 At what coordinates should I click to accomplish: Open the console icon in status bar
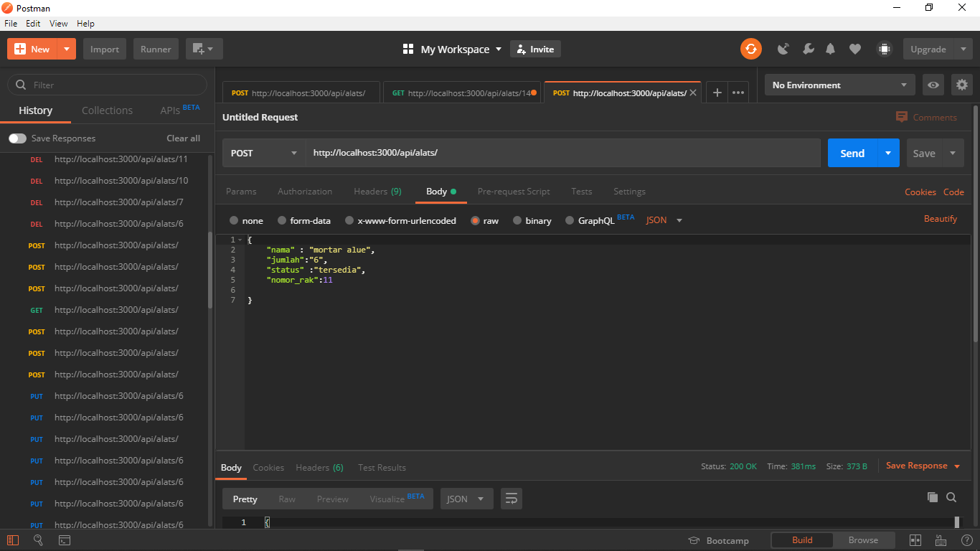coord(65,540)
